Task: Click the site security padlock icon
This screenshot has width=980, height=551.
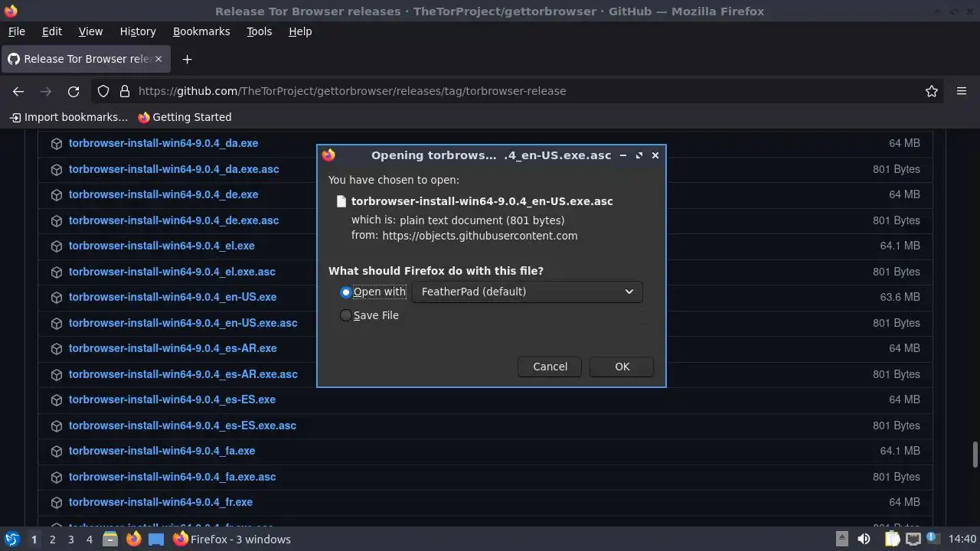Action: (125, 91)
